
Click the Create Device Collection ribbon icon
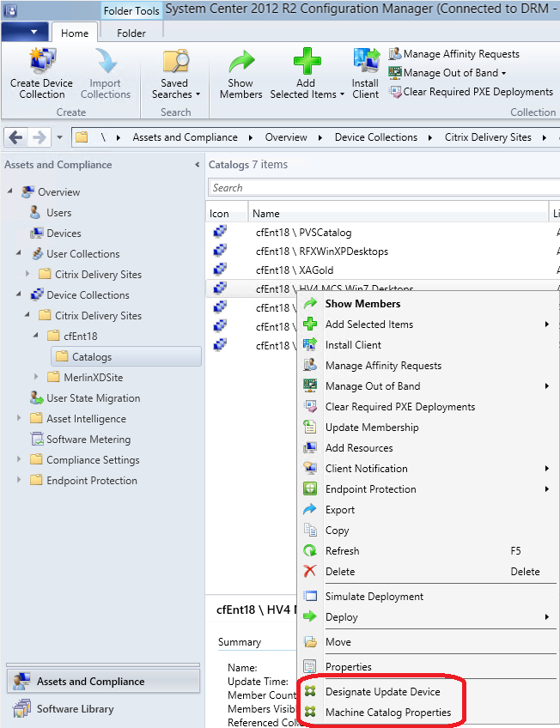(x=41, y=63)
